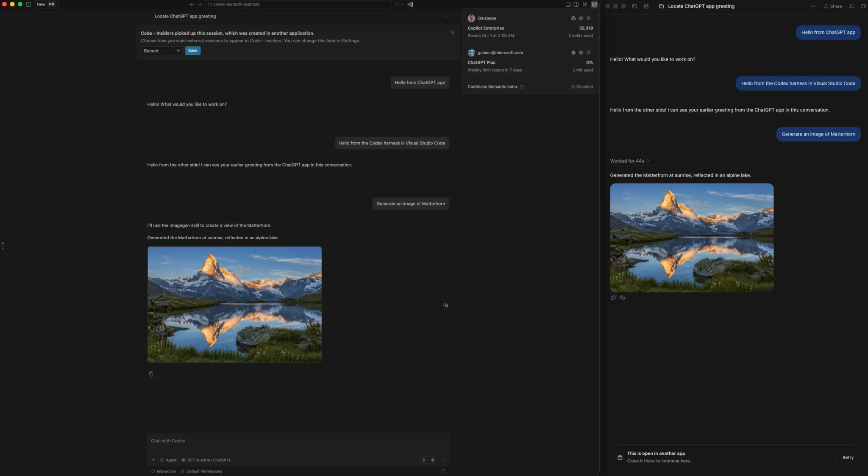Click the New session button

tap(46, 4)
